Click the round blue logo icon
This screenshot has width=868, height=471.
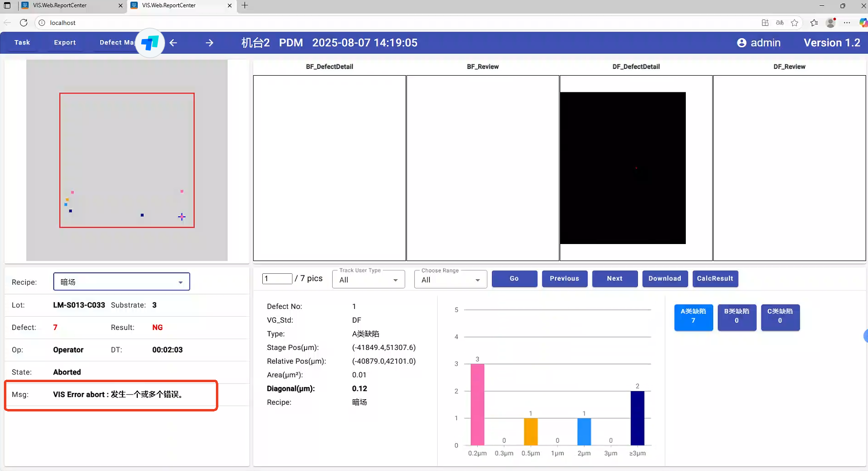(x=149, y=43)
